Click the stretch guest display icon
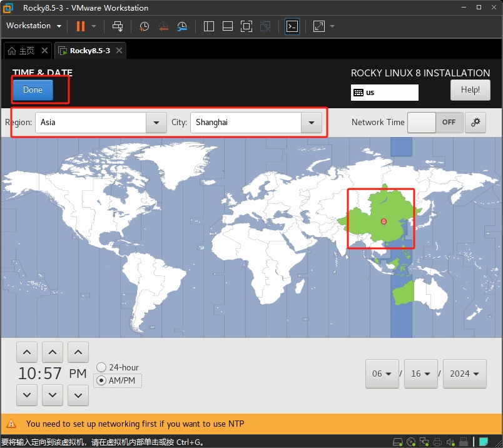Screen dimensions: 503x448 pyautogui.click(x=319, y=26)
